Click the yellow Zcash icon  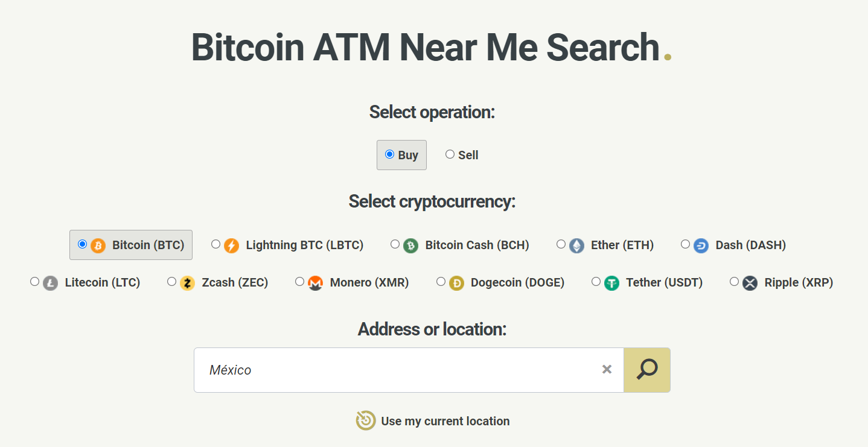pos(187,283)
